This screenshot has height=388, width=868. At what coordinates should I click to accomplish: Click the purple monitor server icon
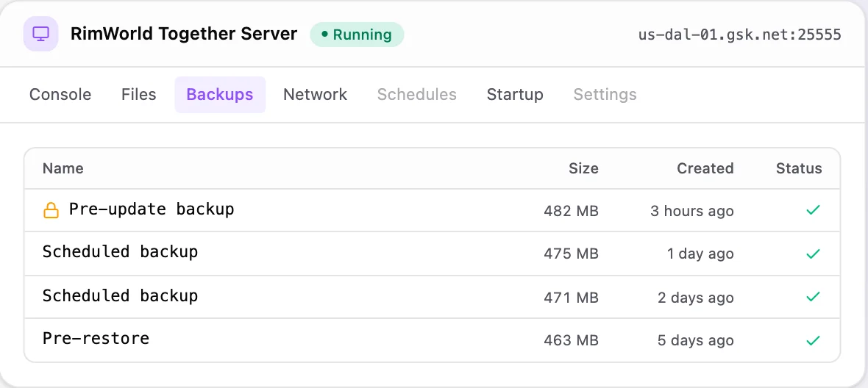tap(41, 35)
